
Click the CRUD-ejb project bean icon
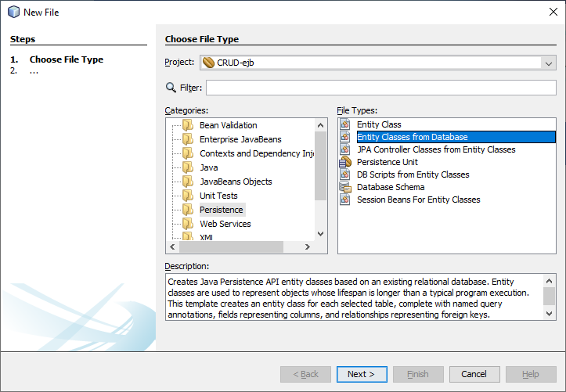(x=208, y=63)
